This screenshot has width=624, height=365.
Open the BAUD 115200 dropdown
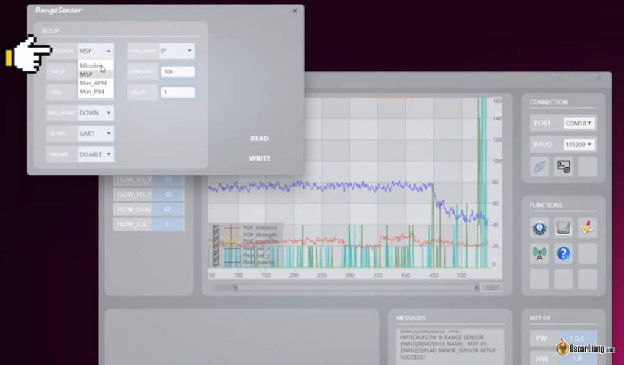click(579, 144)
